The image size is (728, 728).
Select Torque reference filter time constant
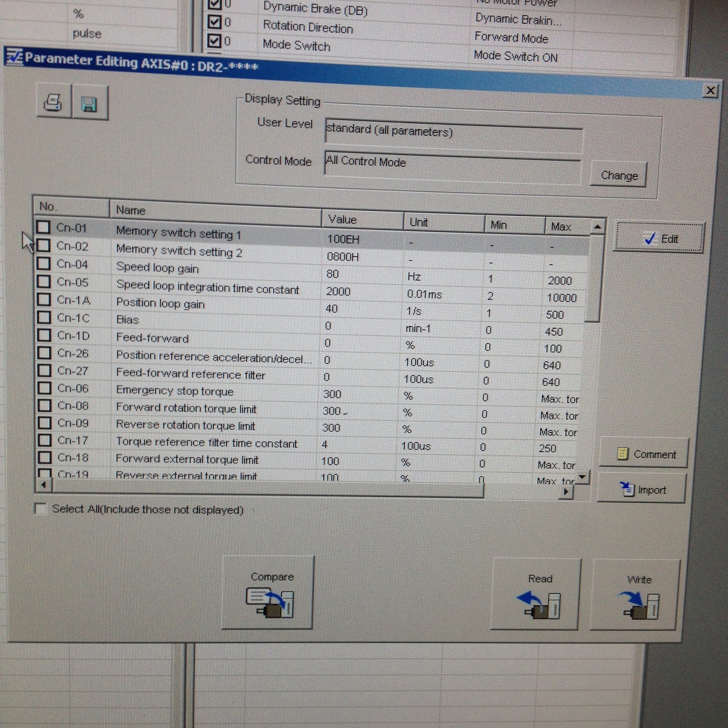pyautogui.click(x=206, y=443)
